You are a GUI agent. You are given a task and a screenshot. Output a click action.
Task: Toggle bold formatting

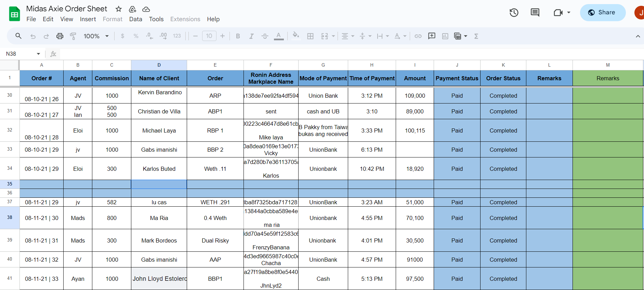(x=238, y=36)
